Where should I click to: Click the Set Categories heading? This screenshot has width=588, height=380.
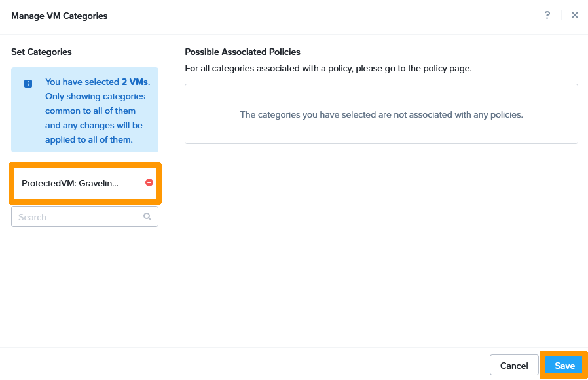(x=41, y=52)
